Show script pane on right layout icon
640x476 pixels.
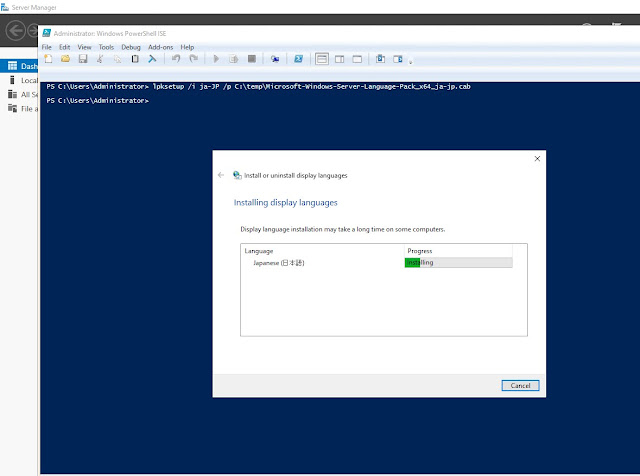pos(340,59)
